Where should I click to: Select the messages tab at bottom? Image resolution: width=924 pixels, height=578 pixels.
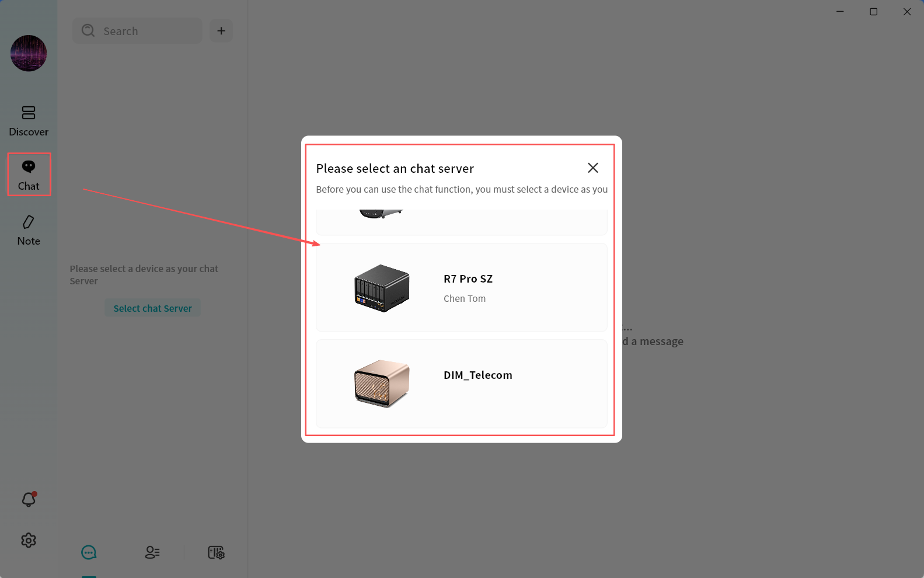coord(89,552)
